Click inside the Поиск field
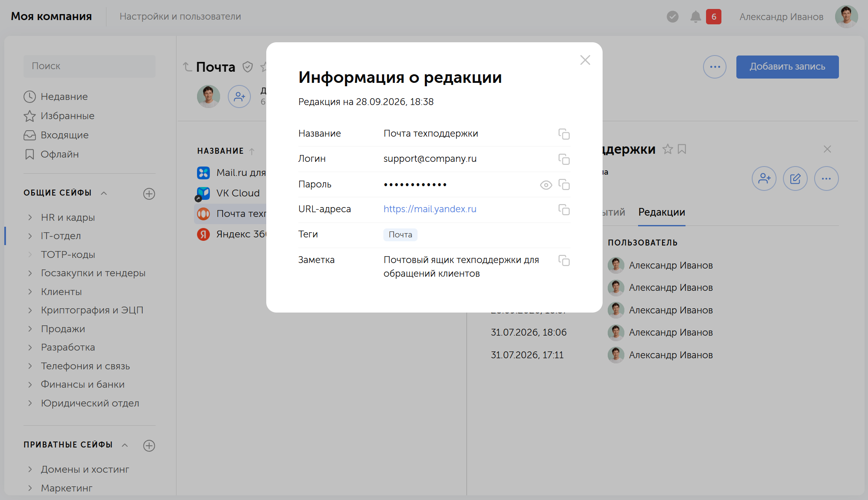This screenshot has height=500, width=868. [89, 66]
